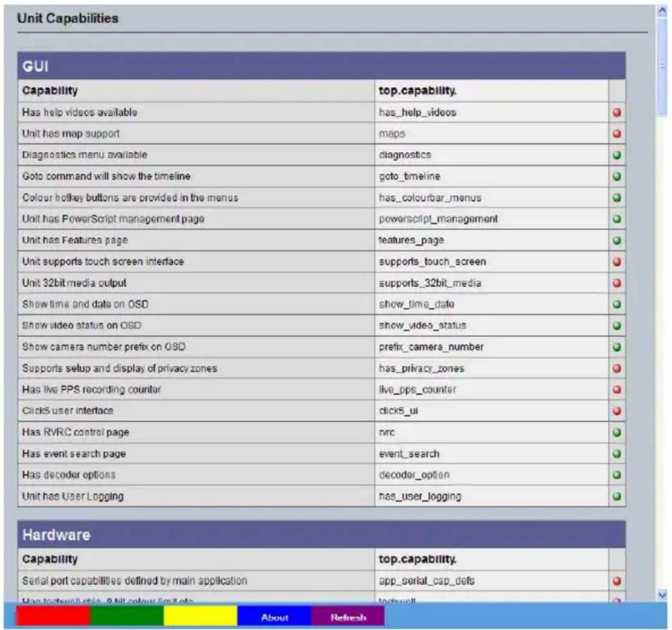Click green dot for show_time_date
The width and height of the screenshot is (672, 630).
[617, 304]
